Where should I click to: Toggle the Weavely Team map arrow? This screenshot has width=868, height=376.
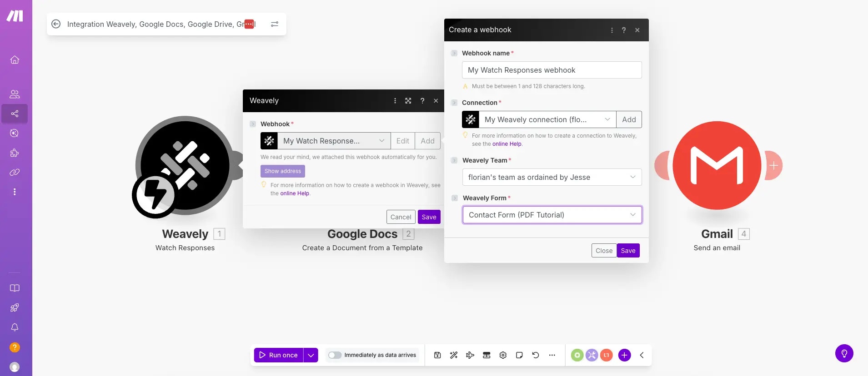point(454,160)
